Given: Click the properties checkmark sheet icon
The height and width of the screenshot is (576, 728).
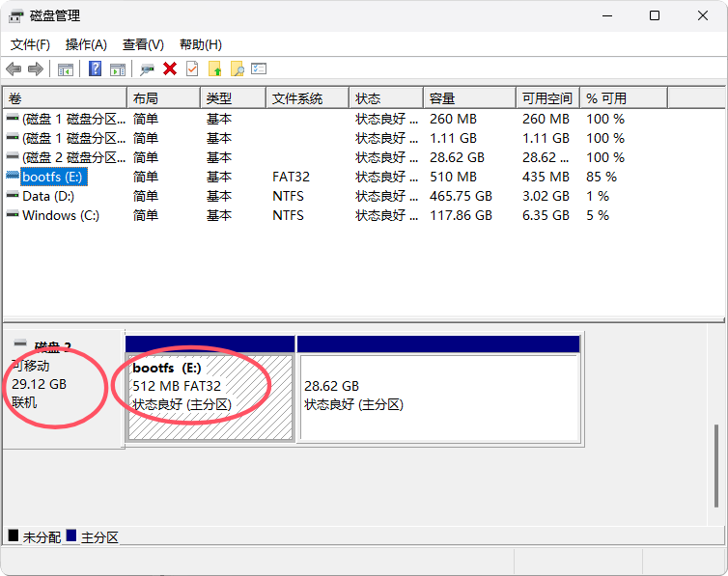Looking at the screenshot, I should (192, 69).
